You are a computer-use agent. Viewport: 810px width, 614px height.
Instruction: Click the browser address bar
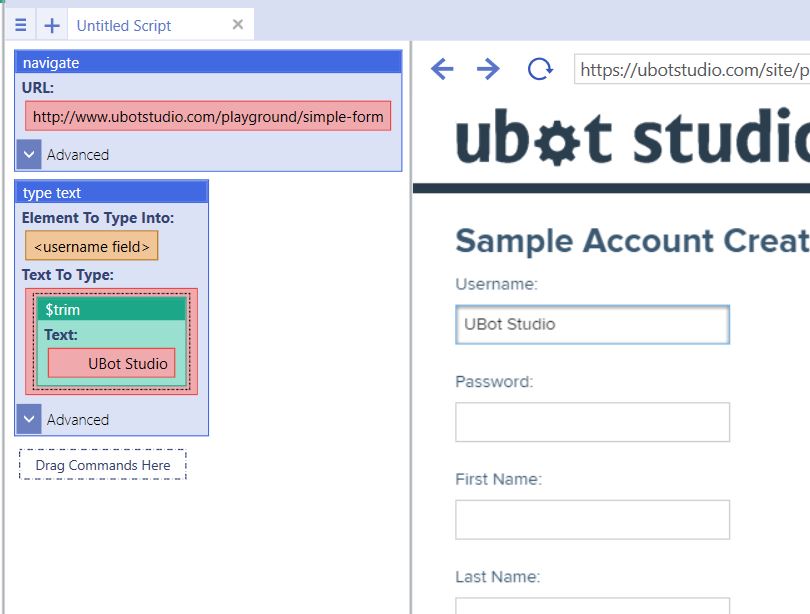tap(692, 69)
